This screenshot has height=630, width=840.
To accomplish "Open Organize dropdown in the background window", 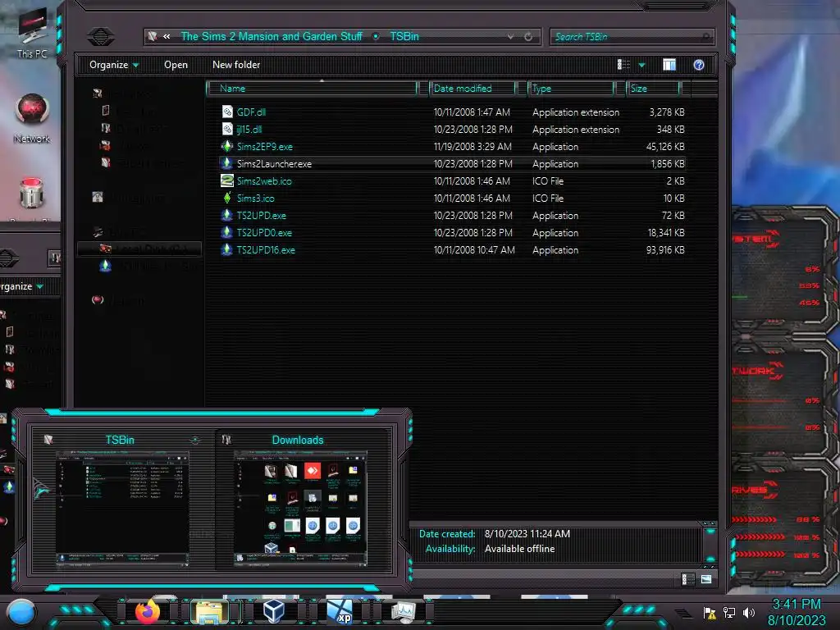I will [x=21, y=286].
